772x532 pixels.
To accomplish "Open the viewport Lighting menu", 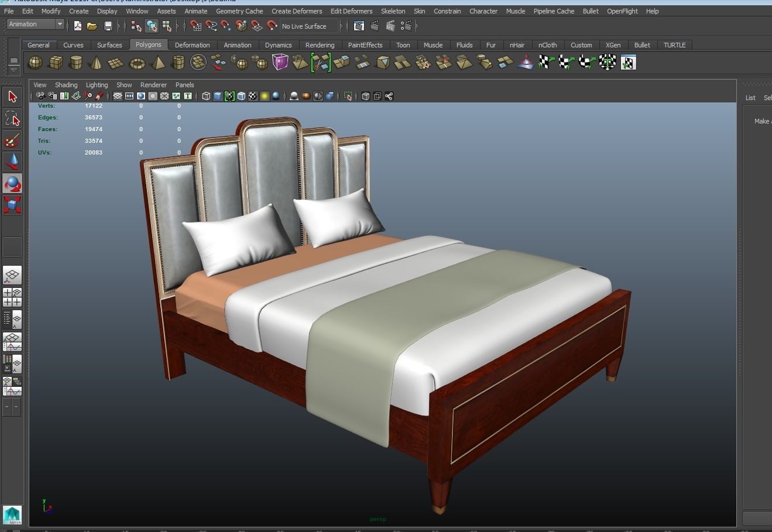I will click(x=97, y=85).
